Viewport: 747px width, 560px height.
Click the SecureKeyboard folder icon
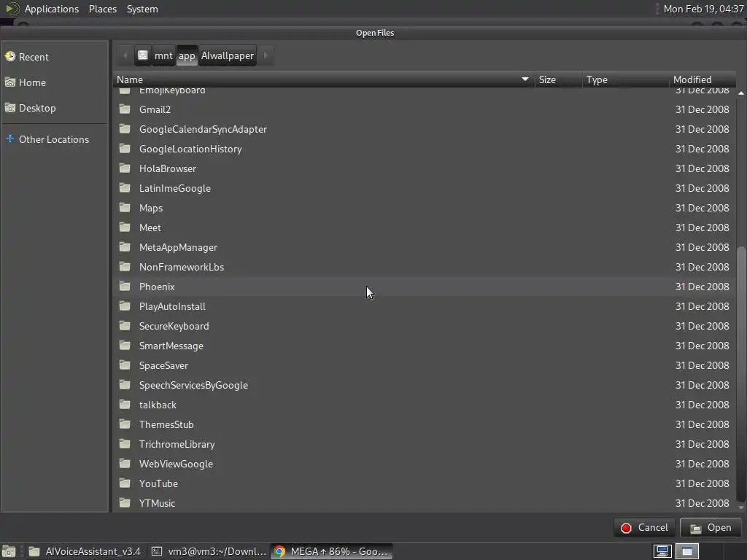tap(125, 326)
